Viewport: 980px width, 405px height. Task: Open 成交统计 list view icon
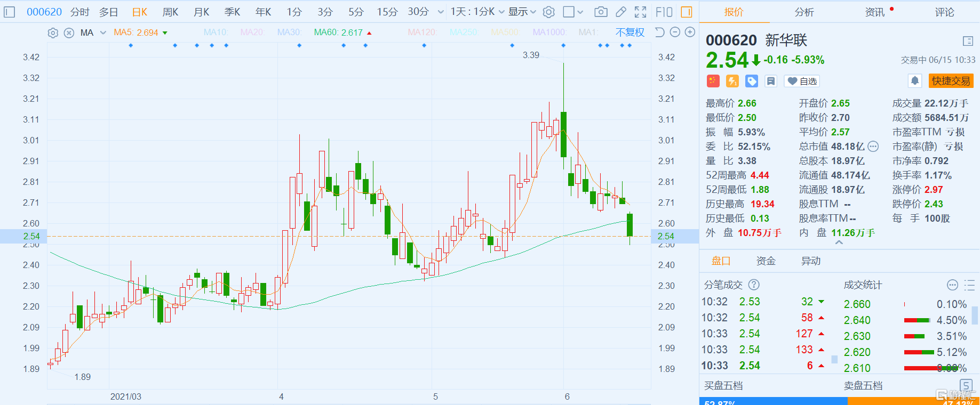click(969, 285)
